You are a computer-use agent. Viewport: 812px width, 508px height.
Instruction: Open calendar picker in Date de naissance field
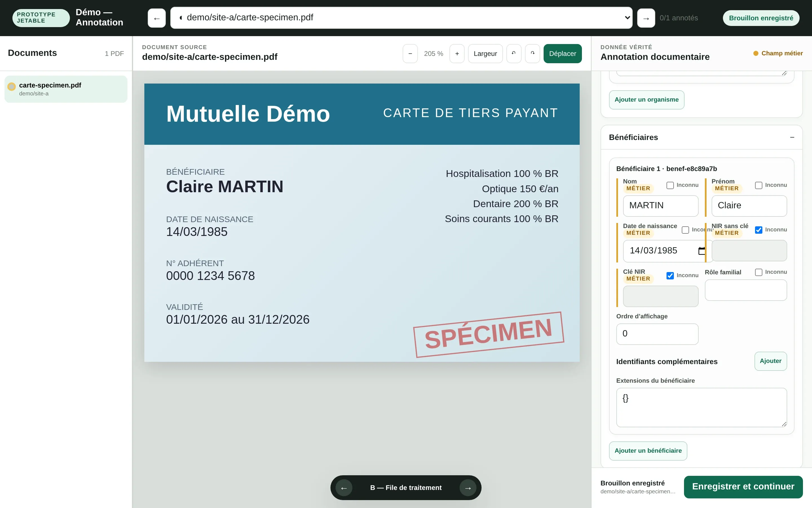tap(701, 251)
